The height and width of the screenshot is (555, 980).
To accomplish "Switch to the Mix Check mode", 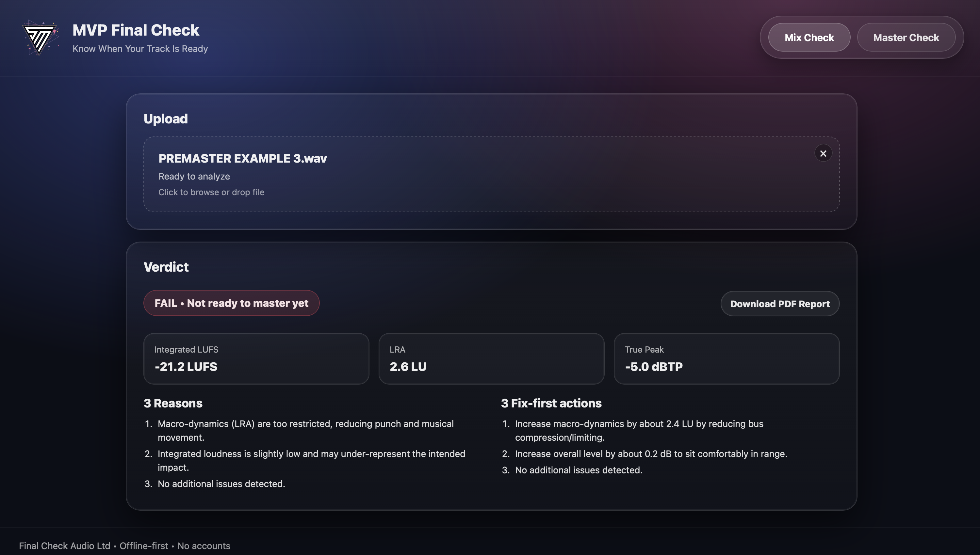I will (809, 37).
